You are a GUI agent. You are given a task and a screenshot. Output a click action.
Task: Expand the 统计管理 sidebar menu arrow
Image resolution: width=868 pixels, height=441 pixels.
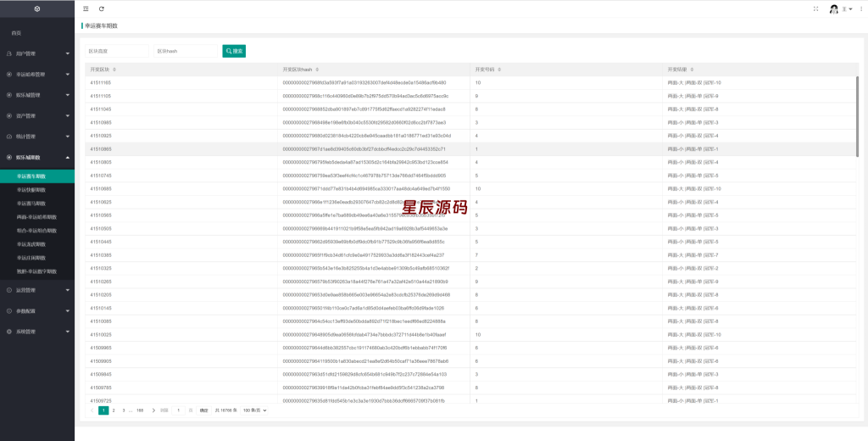click(x=68, y=137)
